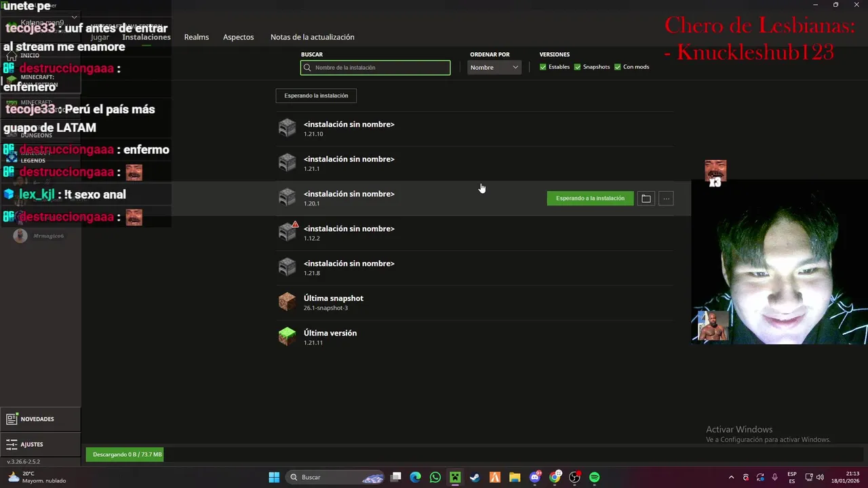Click the furnace icon of installation 1.20.1

[288, 197]
